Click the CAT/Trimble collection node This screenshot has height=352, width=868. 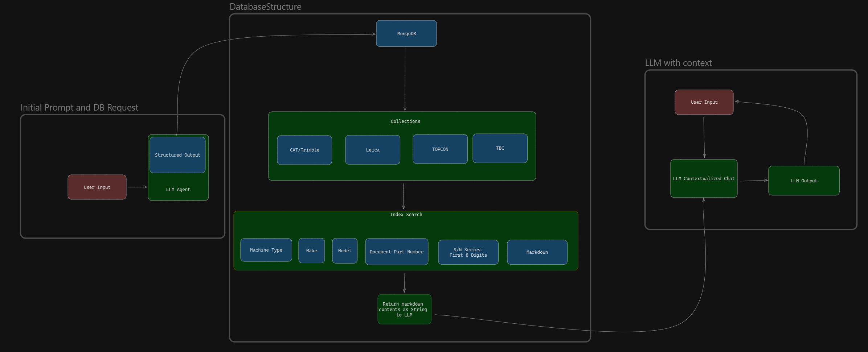304,150
